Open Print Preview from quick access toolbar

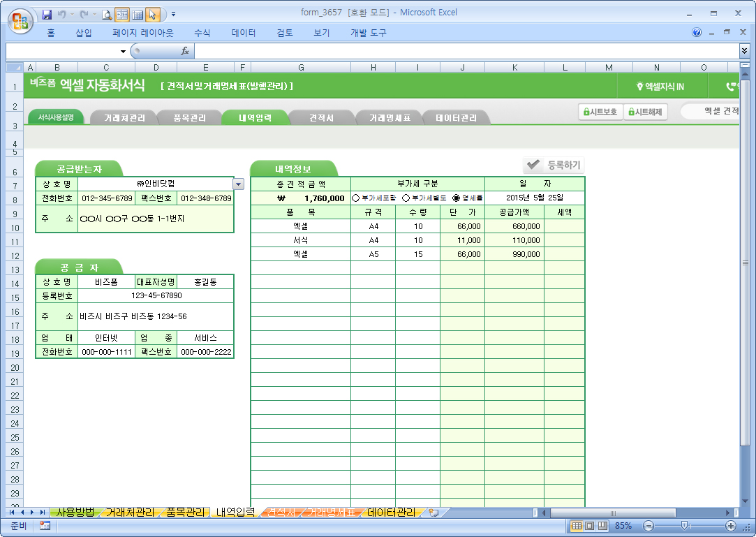coord(107,14)
